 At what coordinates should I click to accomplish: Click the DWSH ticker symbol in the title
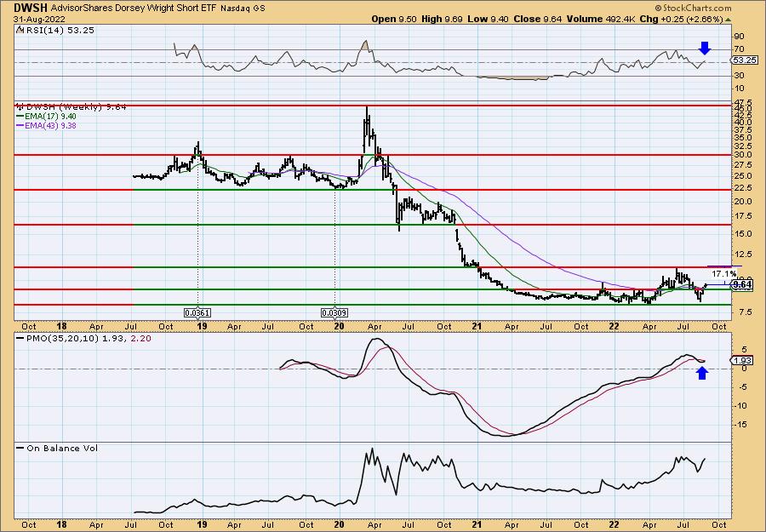pyautogui.click(x=30, y=8)
